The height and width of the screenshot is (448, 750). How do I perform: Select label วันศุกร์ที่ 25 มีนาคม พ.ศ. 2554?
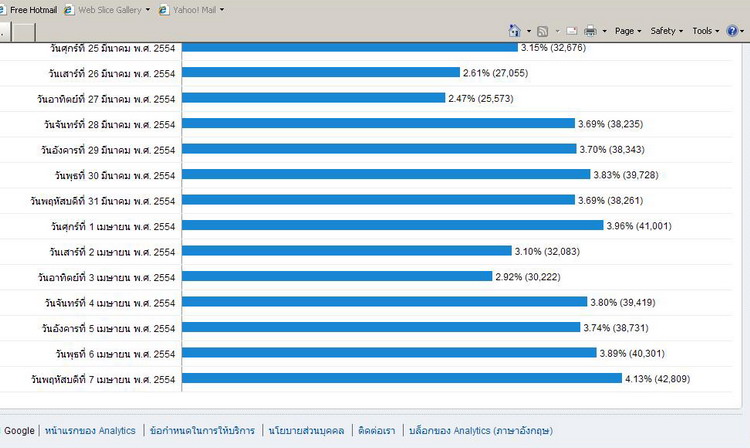tap(112, 48)
